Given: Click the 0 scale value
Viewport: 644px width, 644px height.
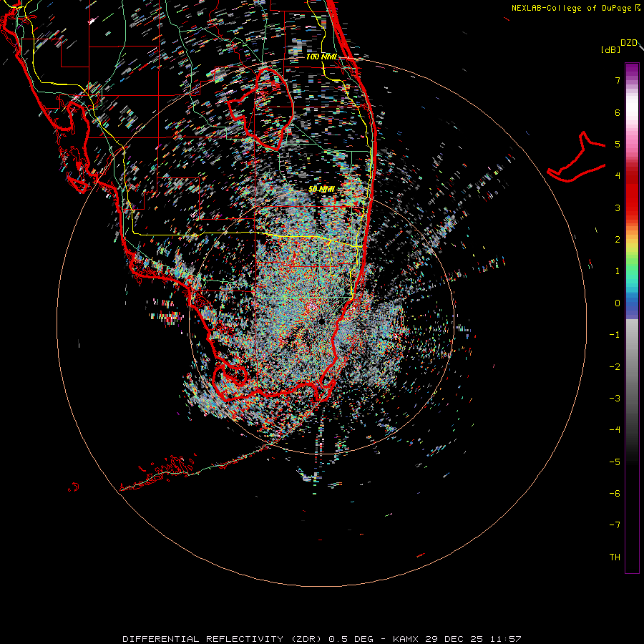Looking at the screenshot, I should pyautogui.click(x=618, y=303).
